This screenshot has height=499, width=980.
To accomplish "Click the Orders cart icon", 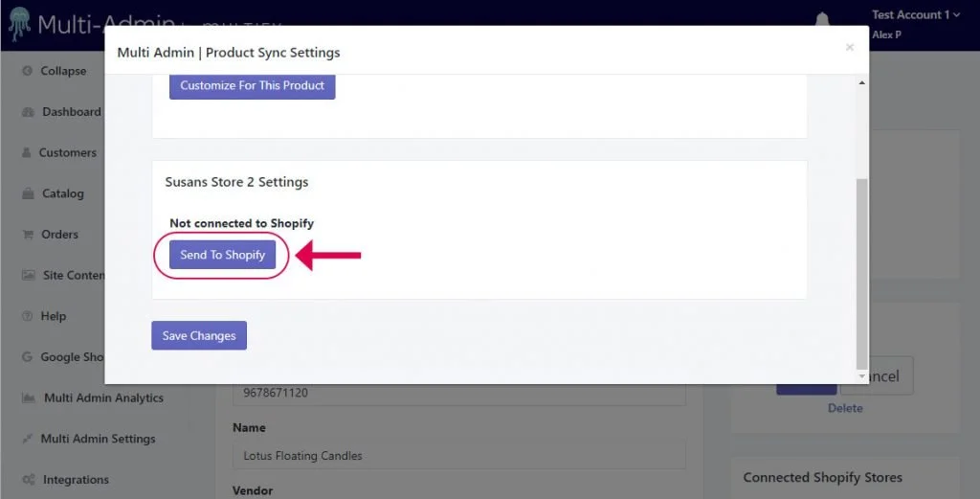I will coord(28,235).
